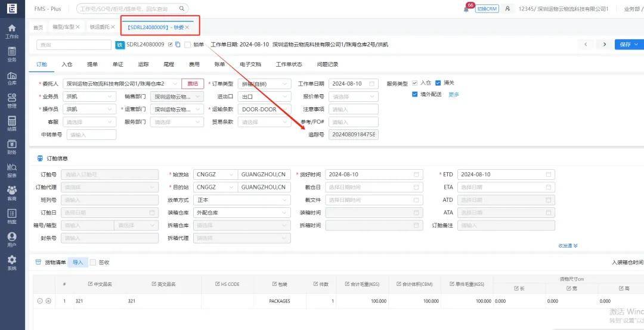
Task: Click the 导入 import button
Action: pyautogui.click(x=78, y=262)
